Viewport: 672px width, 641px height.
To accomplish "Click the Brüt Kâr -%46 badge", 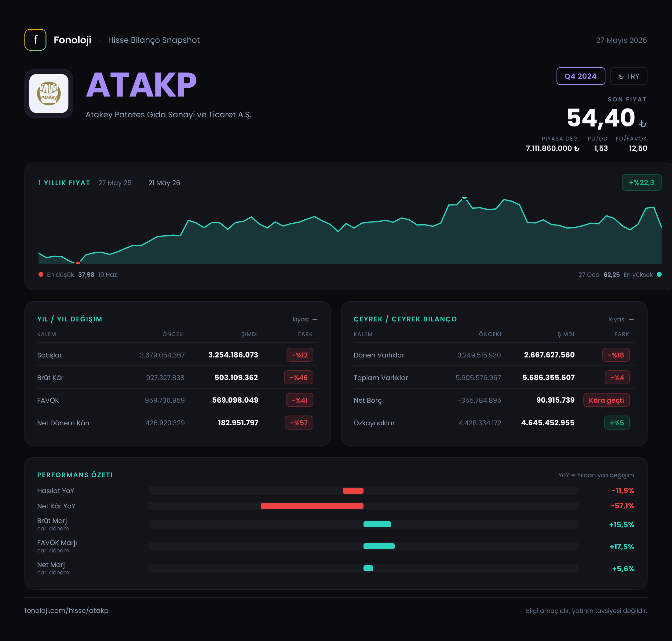I will click(298, 377).
